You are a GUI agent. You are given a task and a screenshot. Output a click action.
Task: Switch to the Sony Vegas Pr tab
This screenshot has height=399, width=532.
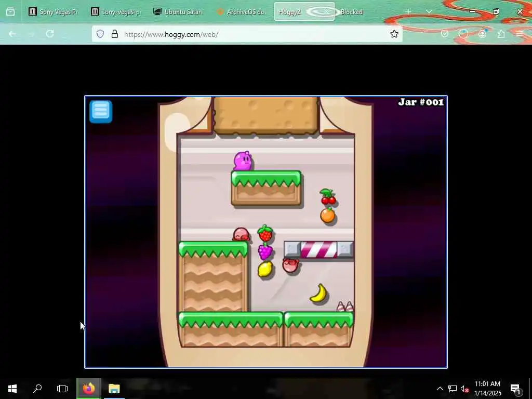point(54,12)
